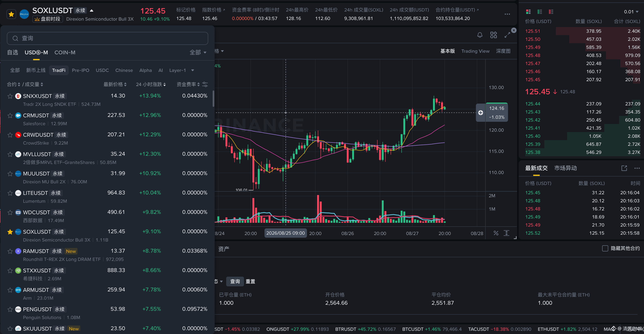Click the WDCUSDT Western Digital icon
The width and height of the screenshot is (644, 334).
(18, 212)
